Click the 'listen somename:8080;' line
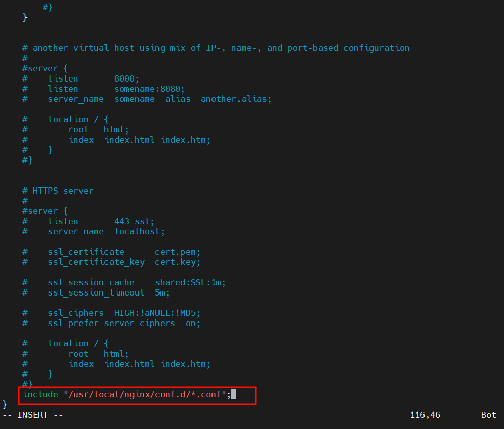This screenshot has width=504, height=429. pyautogui.click(x=103, y=89)
